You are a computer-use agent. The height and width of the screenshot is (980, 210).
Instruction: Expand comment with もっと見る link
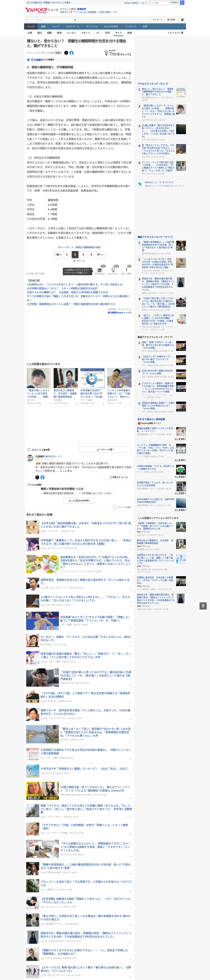(x=66, y=471)
